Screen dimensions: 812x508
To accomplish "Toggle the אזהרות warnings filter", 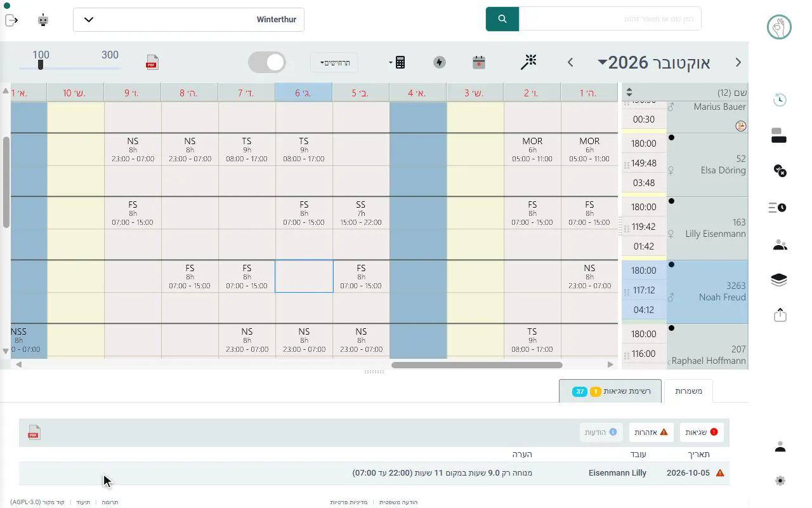I will (x=652, y=432).
